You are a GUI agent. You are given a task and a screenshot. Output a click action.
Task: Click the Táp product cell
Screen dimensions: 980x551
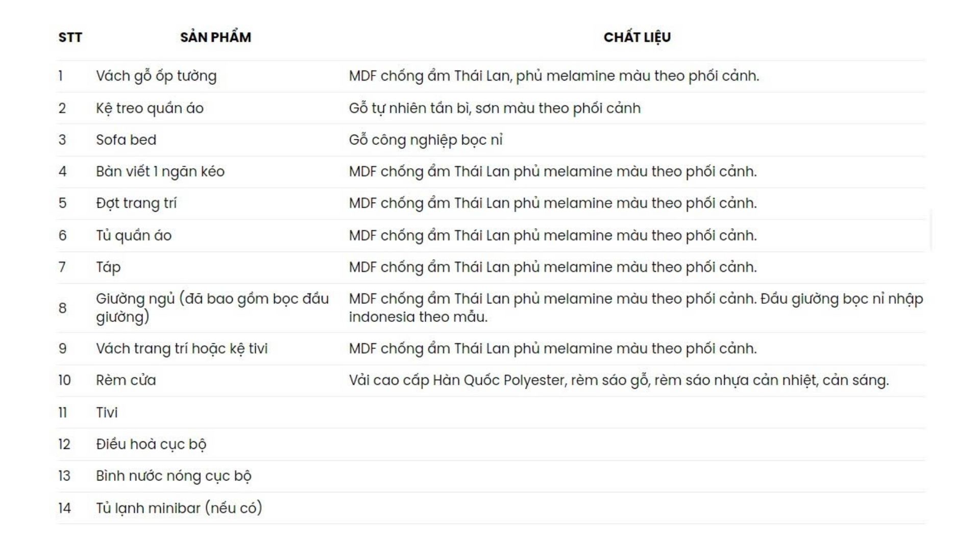click(x=108, y=267)
